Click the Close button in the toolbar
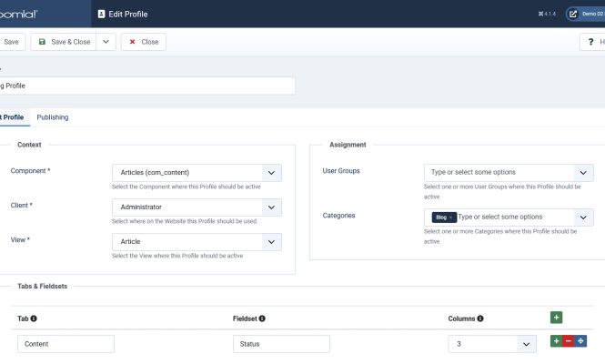Image resolution: width=605 pixels, height=364 pixels. [x=144, y=42]
